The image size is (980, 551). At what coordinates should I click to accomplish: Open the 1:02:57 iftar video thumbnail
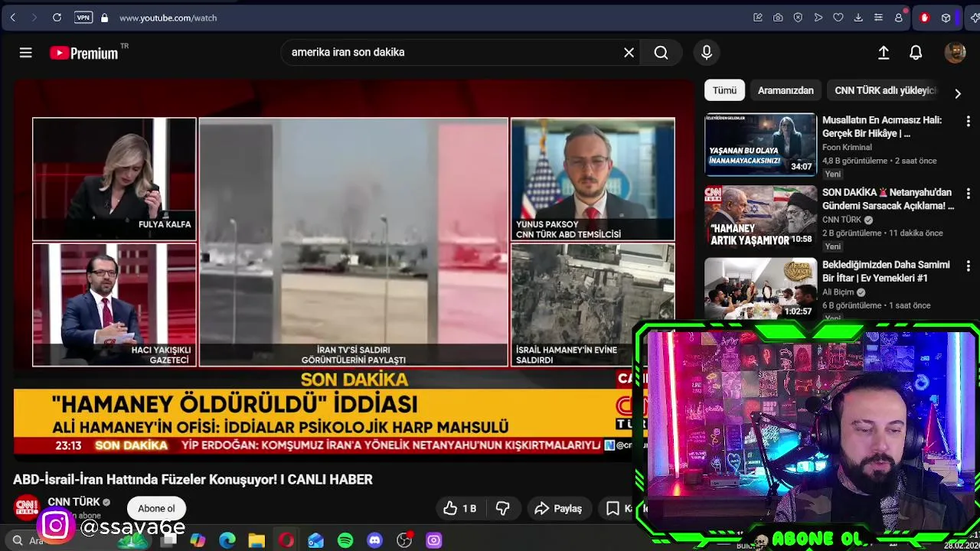coord(760,289)
